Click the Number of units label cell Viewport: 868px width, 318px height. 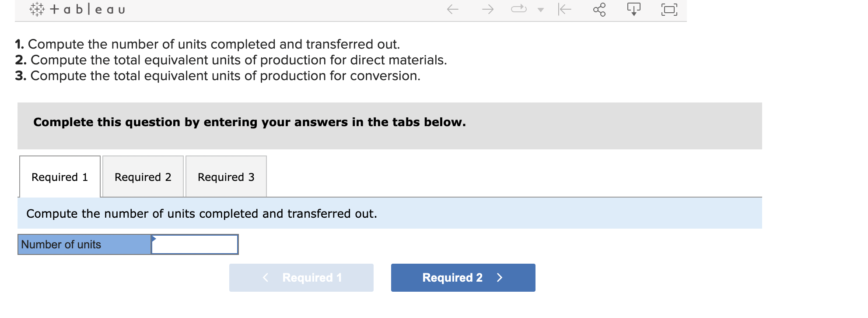(x=84, y=245)
